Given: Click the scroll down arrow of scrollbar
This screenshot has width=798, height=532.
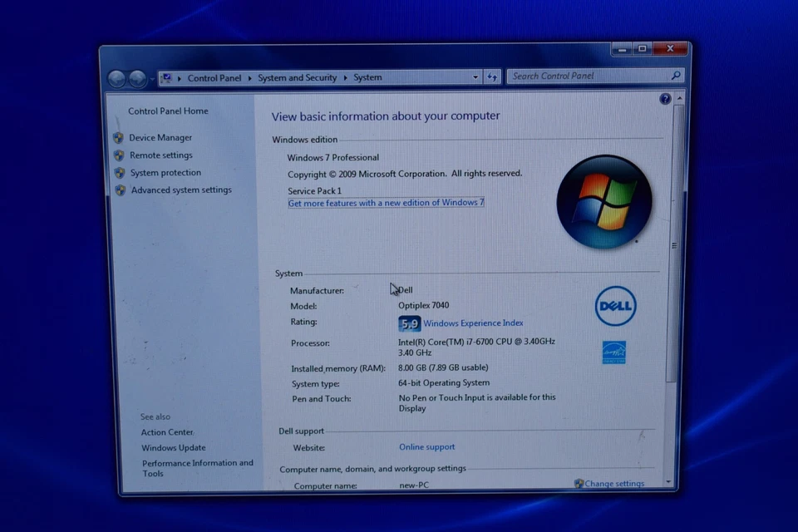Looking at the screenshot, I should click(668, 481).
